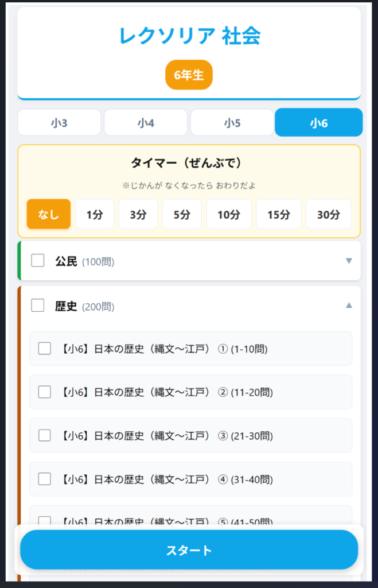Tick 日本の歴史 ④ (31-40問) checkbox
Image resolution: width=378 pixels, height=588 pixels.
pos(45,479)
